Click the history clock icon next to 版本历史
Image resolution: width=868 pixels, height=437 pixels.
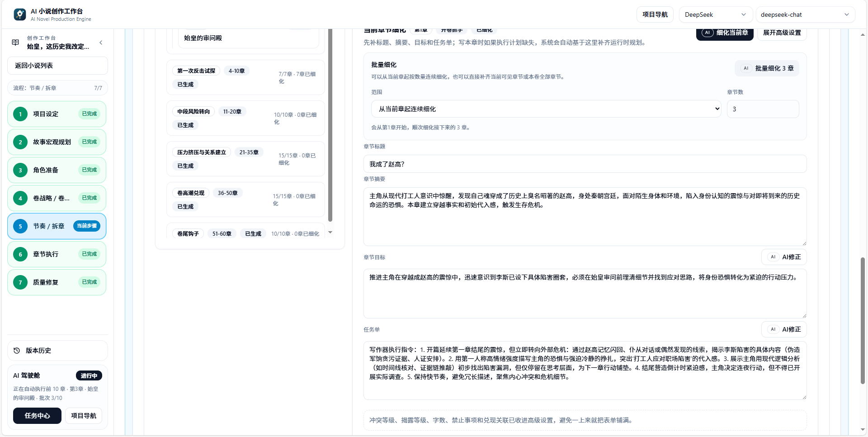(x=16, y=351)
